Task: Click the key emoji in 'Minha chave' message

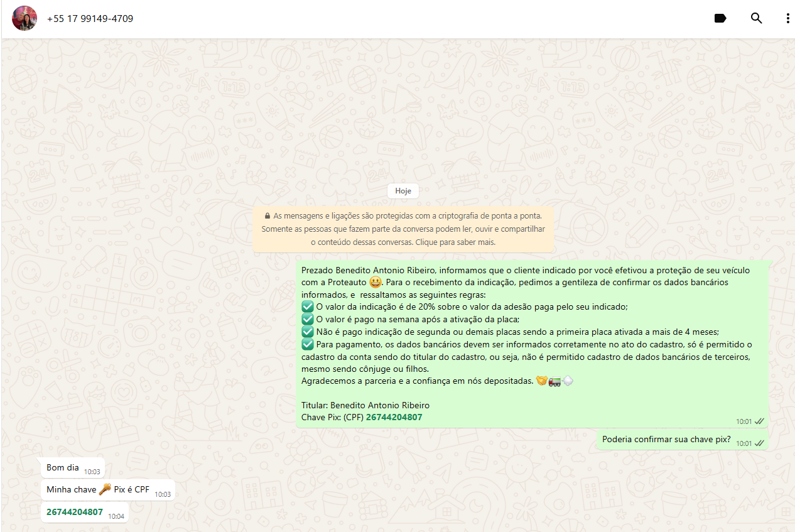Action: click(105, 489)
